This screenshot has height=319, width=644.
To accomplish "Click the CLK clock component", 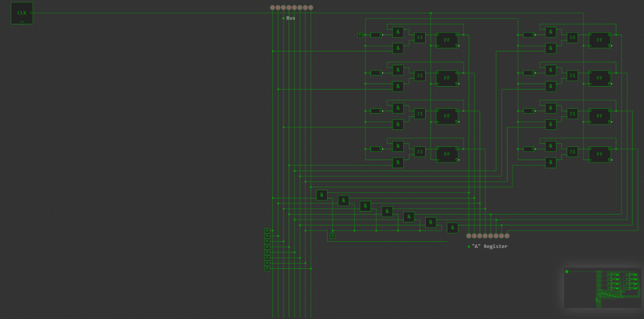I will [x=22, y=13].
